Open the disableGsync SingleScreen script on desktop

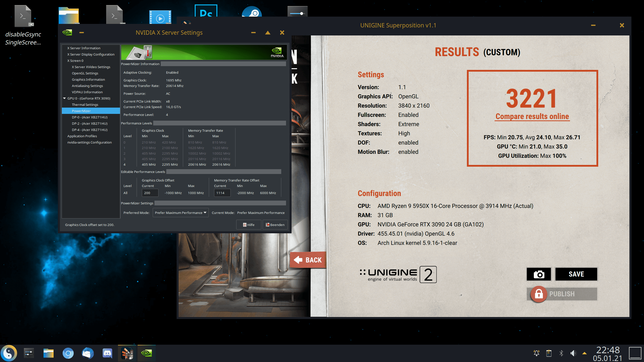click(x=23, y=25)
